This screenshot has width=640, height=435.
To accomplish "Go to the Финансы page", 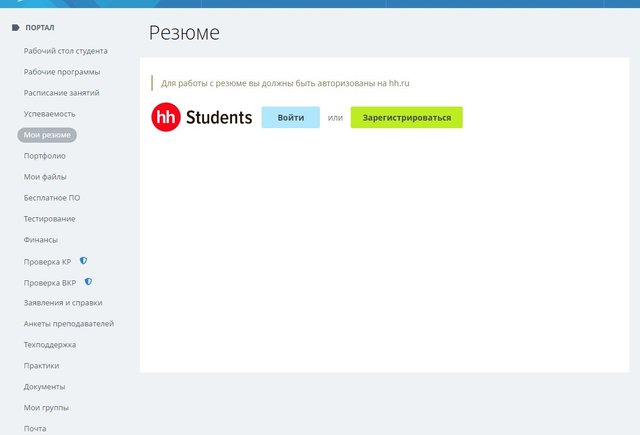I will 40,240.
